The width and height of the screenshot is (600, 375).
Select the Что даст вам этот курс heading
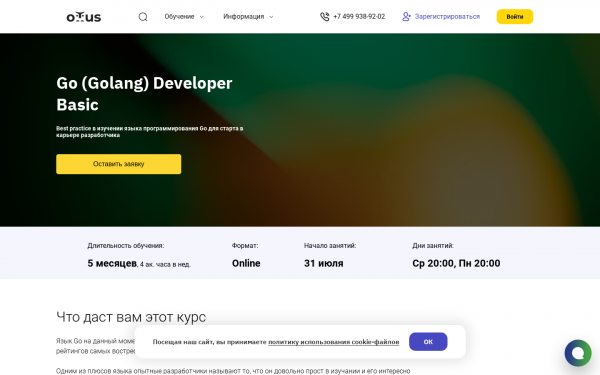click(x=131, y=317)
